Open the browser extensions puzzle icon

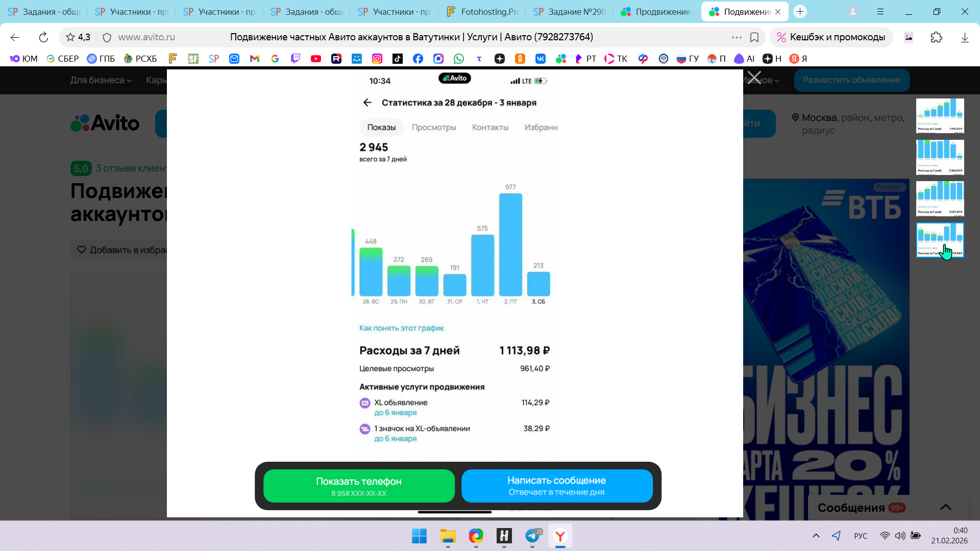[x=936, y=37]
